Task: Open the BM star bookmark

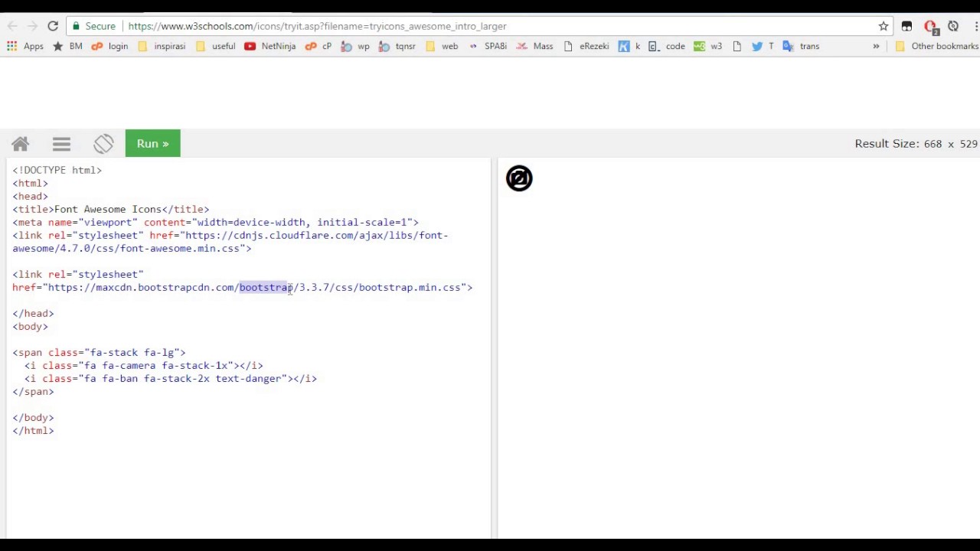Action: point(67,46)
